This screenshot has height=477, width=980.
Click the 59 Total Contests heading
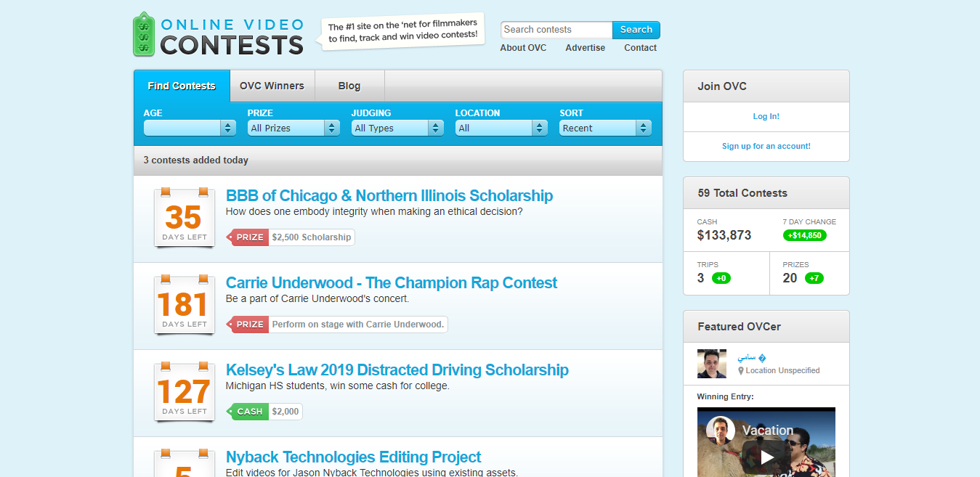click(x=742, y=193)
